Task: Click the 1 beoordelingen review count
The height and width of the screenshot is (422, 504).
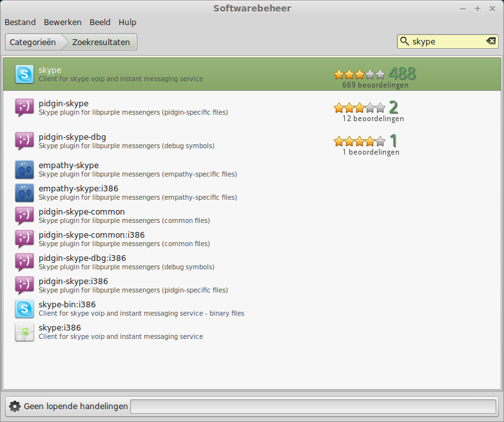Action: 371,152
